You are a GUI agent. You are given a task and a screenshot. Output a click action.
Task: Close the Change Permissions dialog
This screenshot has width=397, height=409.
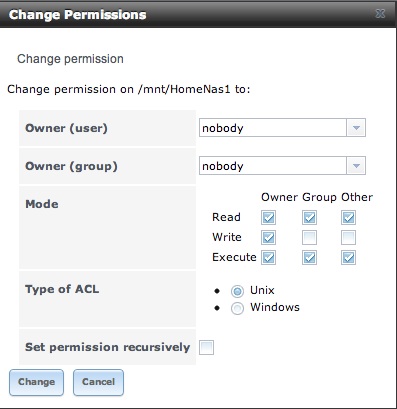click(380, 14)
